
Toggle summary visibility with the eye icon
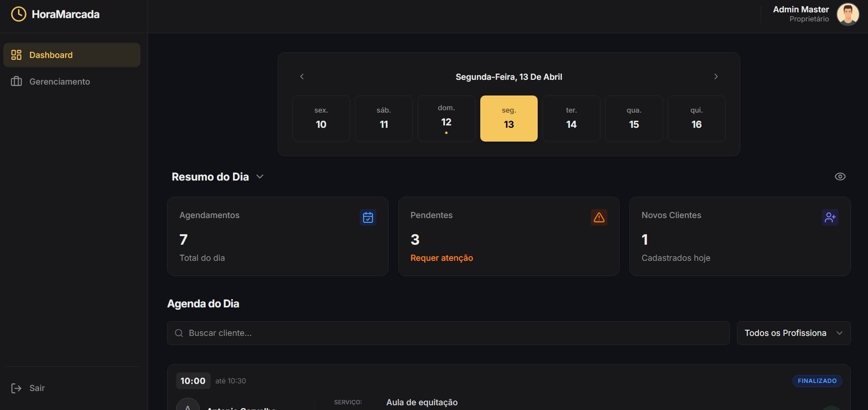pyautogui.click(x=840, y=176)
